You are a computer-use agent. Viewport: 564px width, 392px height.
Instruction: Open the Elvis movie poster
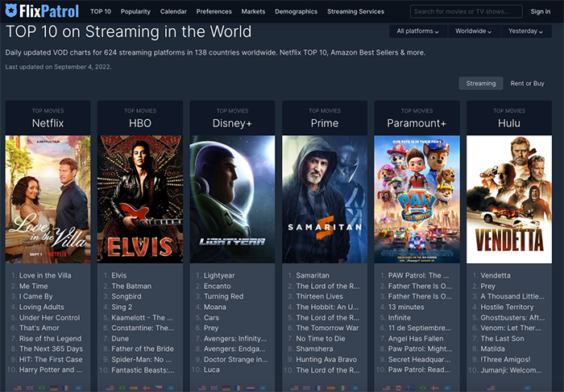[140, 199]
